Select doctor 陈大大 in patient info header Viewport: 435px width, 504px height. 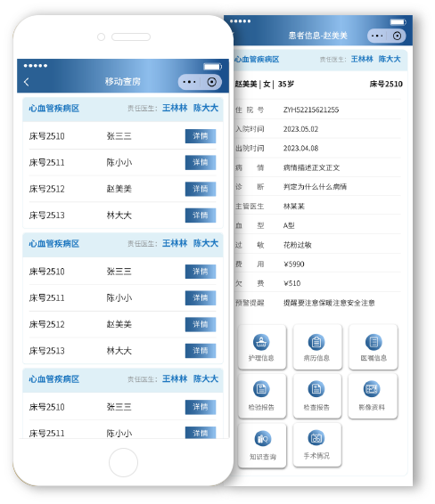[390, 59]
